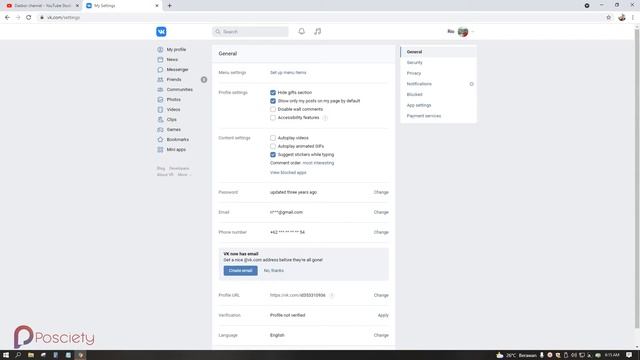Expand profile menu arrow near avatar

click(472, 31)
